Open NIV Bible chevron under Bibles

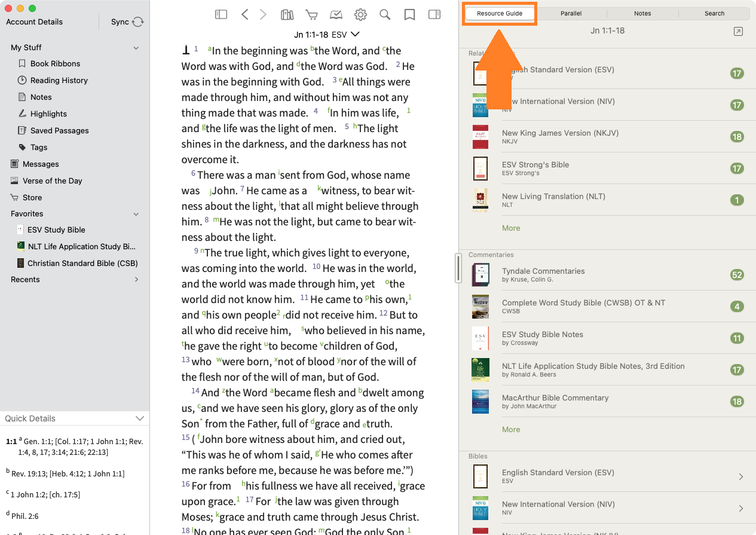tap(741, 508)
